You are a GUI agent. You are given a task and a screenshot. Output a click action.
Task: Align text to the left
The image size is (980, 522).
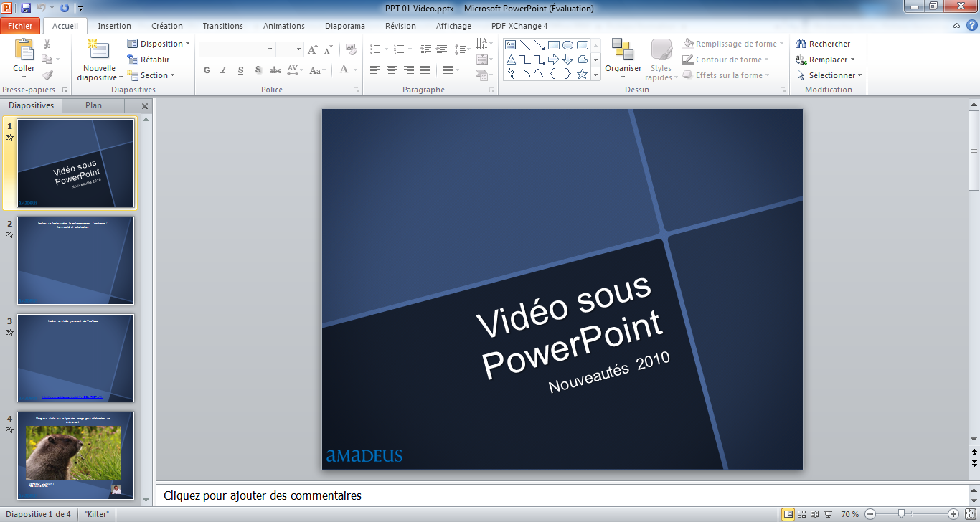tap(374, 70)
